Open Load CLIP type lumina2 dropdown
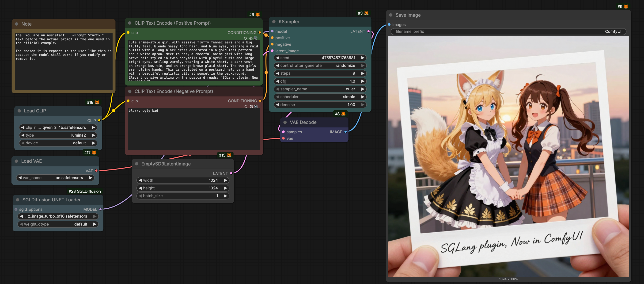This screenshot has width=644, height=284. (x=58, y=135)
